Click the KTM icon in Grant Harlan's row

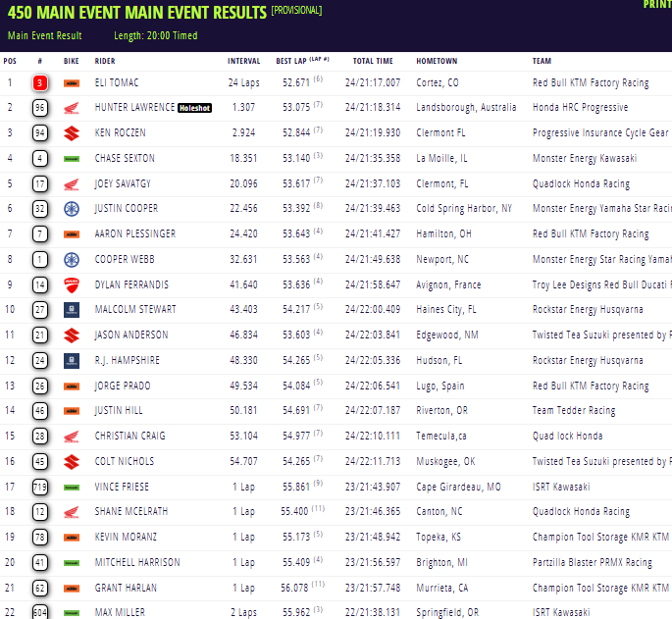point(72,589)
